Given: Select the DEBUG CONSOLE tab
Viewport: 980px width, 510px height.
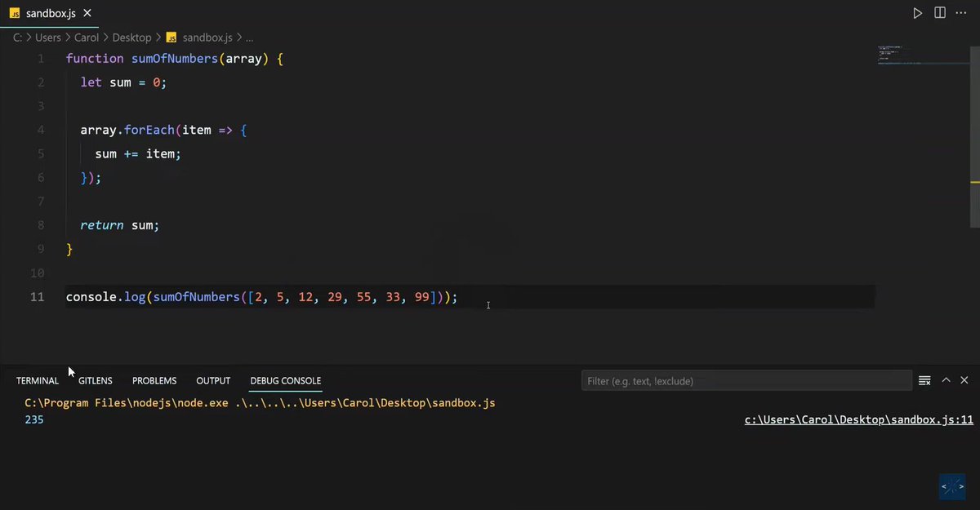Looking at the screenshot, I should point(286,380).
